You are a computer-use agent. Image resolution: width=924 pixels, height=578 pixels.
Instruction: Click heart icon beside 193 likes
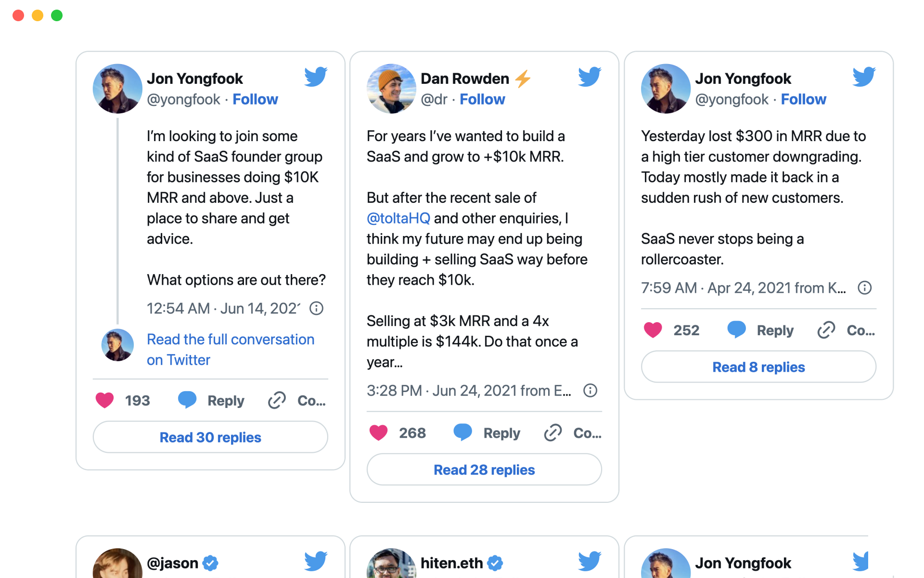pos(104,400)
